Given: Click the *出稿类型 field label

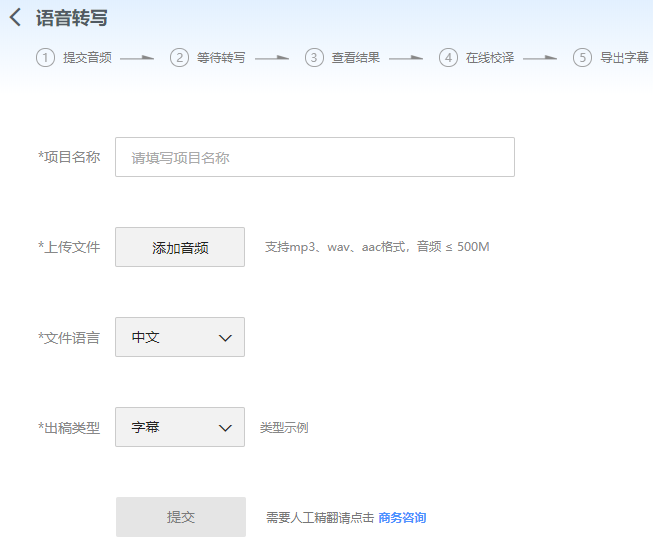Looking at the screenshot, I should click(69, 427).
